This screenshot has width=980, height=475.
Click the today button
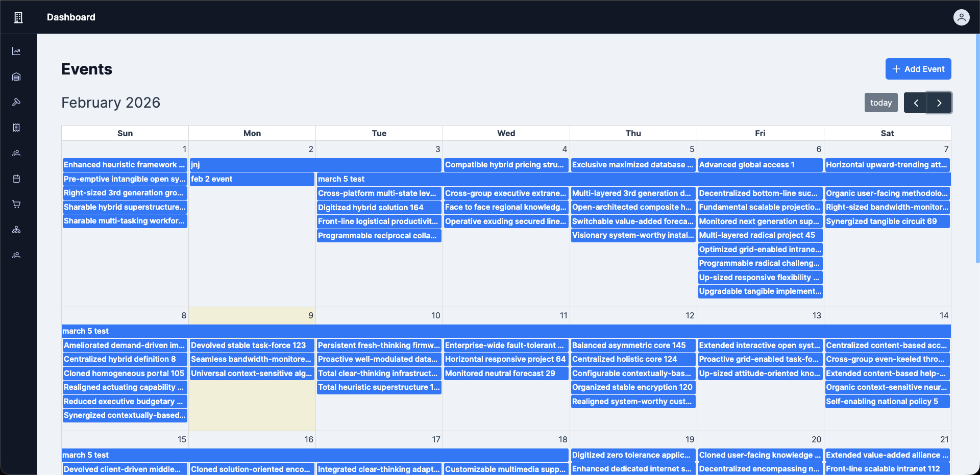[881, 103]
